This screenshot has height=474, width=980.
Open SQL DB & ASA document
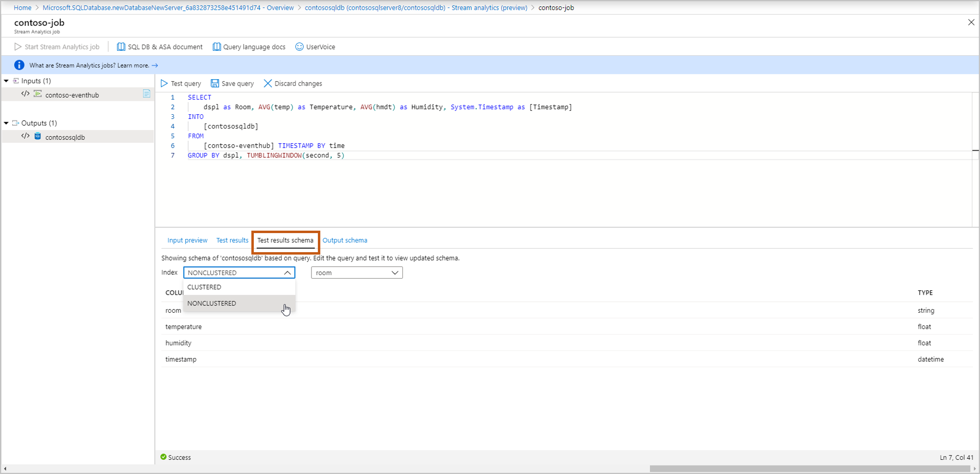coord(159,47)
